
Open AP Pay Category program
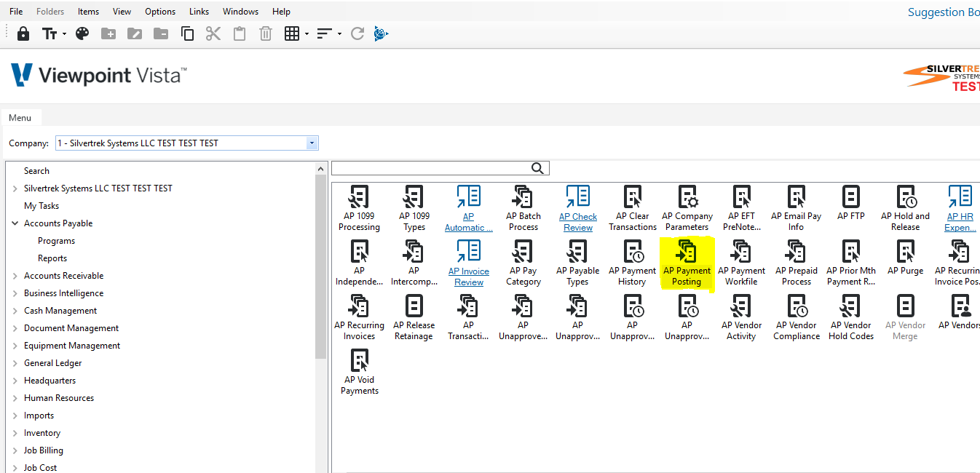pyautogui.click(x=523, y=263)
